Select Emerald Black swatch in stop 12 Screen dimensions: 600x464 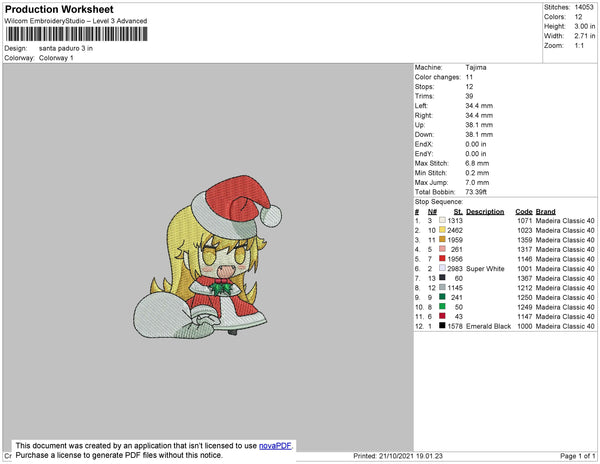tap(442, 325)
